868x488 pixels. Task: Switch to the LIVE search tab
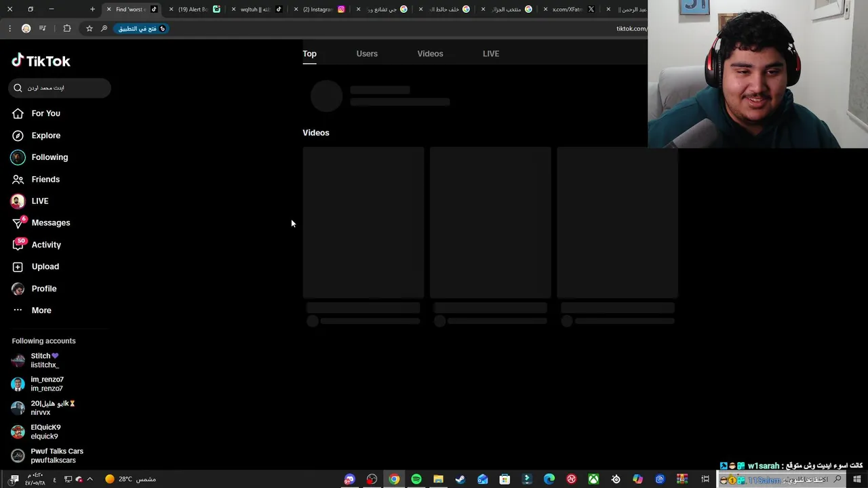(491, 54)
